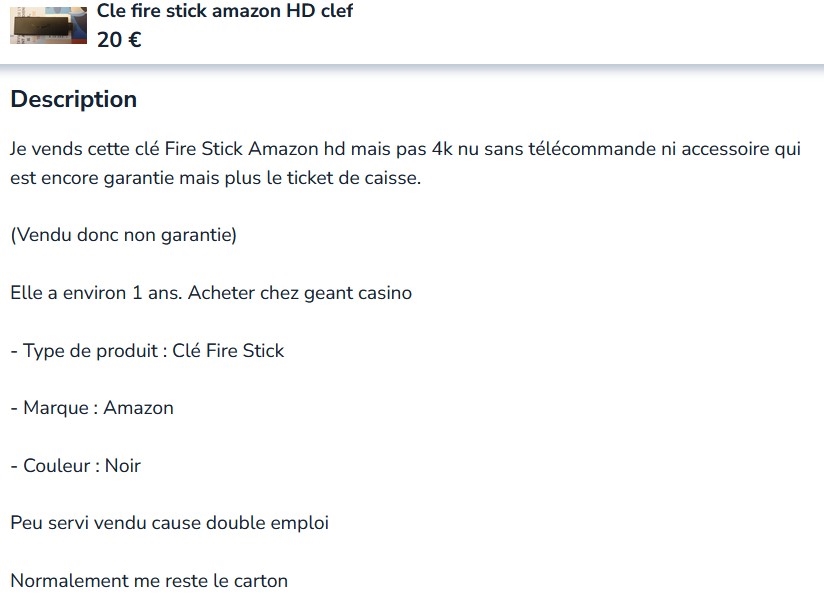Image resolution: width=824 pixels, height=609 pixels.
Task: Click the color value "Noir"
Action: click(x=123, y=466)
